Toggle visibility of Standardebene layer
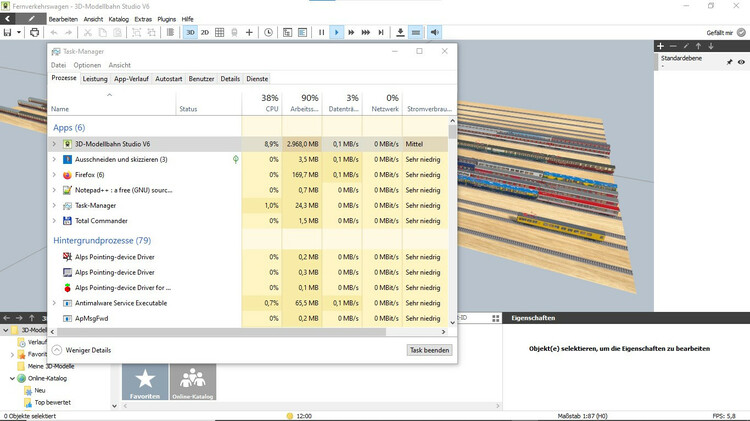750x421 pixels. [x=741, y=62]
